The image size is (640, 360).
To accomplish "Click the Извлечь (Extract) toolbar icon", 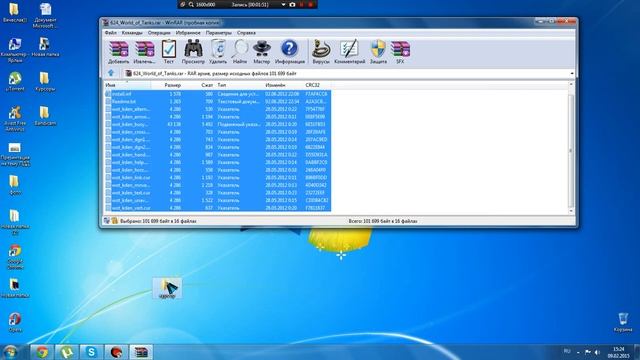I will [x=144, y=52].
